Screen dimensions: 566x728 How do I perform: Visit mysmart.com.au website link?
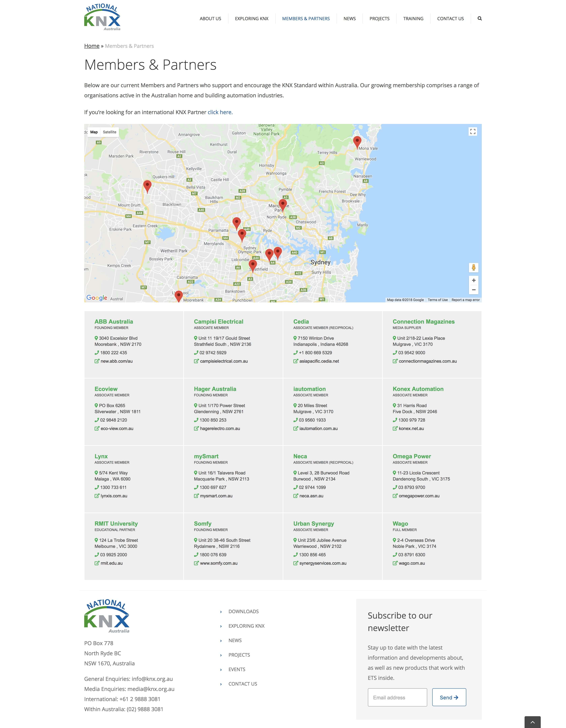click(x=216, y=496)
